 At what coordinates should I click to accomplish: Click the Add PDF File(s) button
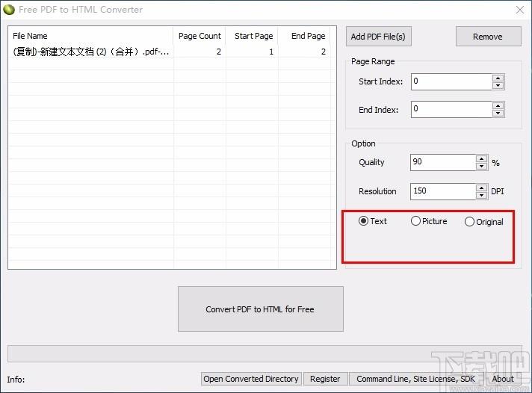[379, 37]
